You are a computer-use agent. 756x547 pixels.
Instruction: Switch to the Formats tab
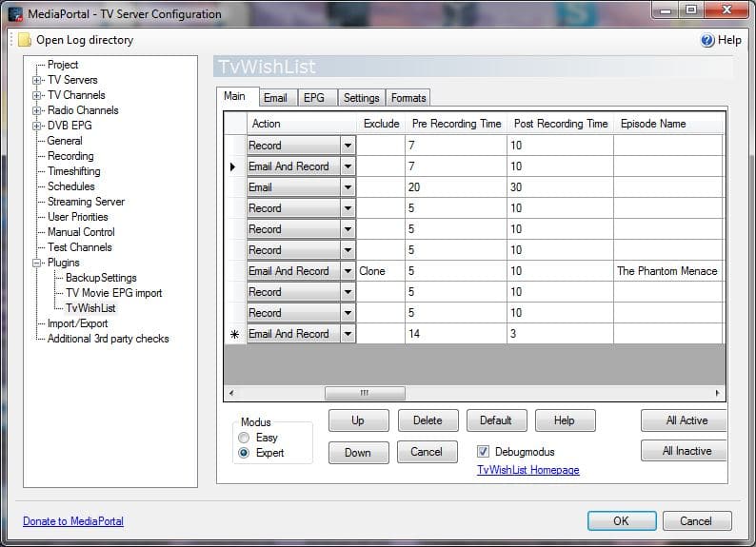coord(408,98)
